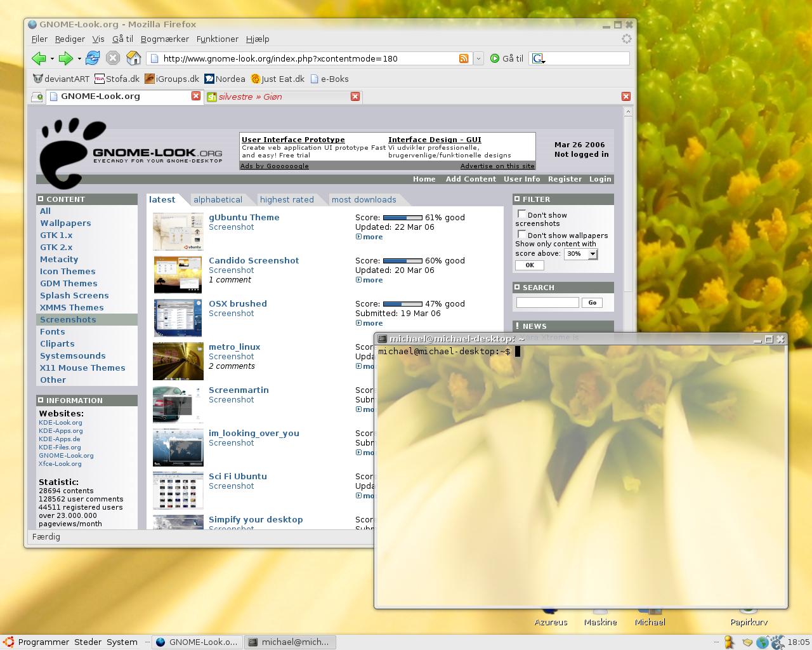Click the Firefox URL address field
Viewport: 812px width, 650px height.
click(310, 58)
